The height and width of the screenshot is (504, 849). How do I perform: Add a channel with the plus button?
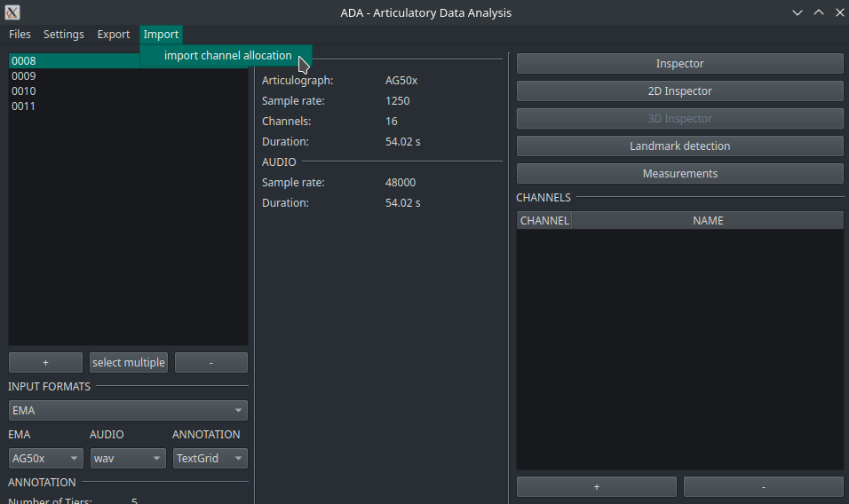click(596, 487)
